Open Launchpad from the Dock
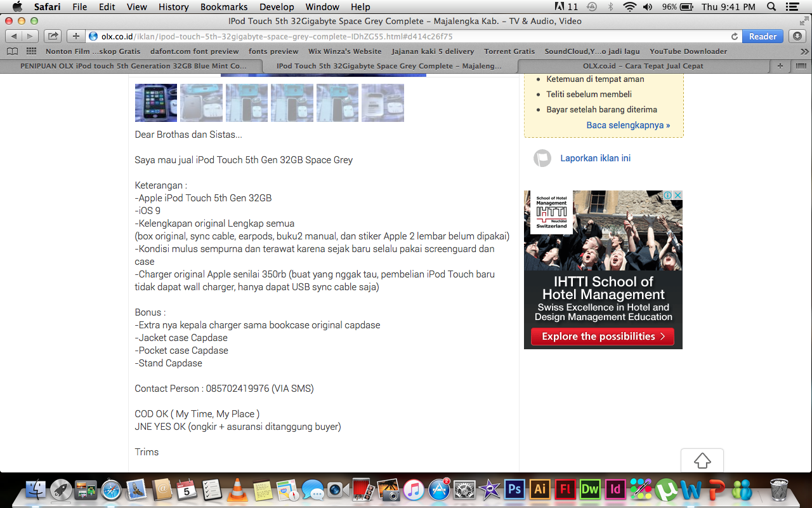Screen dimensions: 812x508 (x=61, y=489)
